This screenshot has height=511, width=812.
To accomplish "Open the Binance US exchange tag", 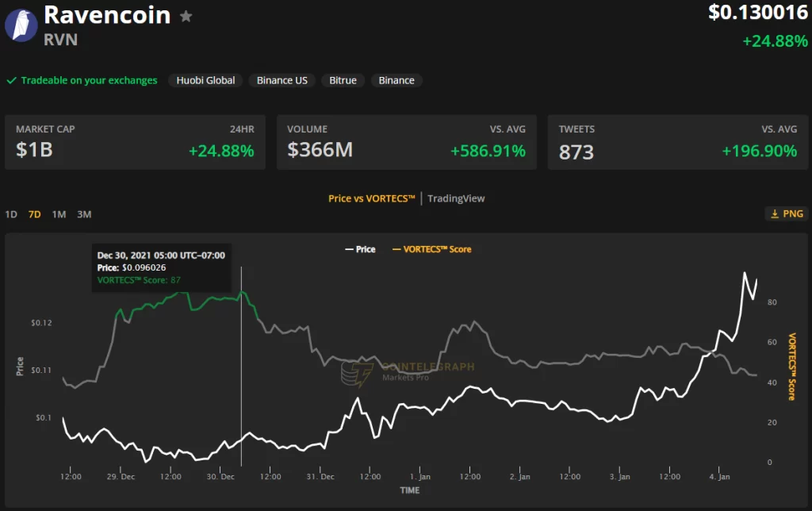I will point(282,80).
